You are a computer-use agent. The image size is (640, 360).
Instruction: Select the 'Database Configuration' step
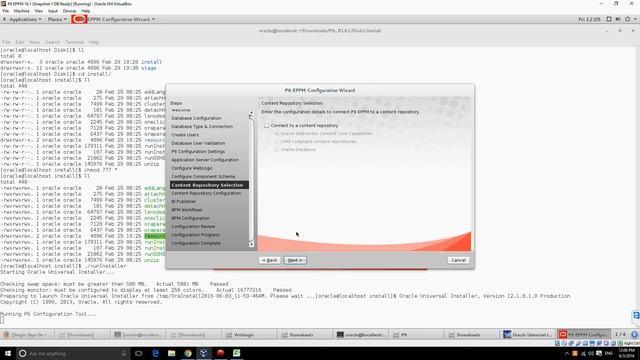196,118
